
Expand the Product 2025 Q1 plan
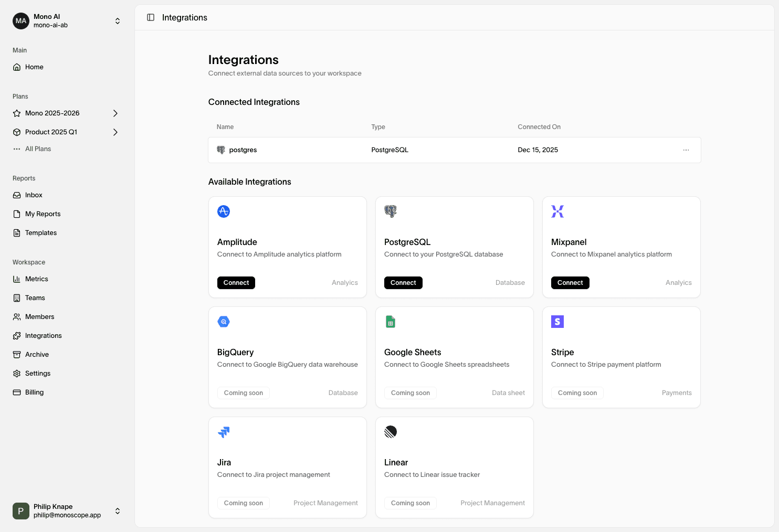115,132
